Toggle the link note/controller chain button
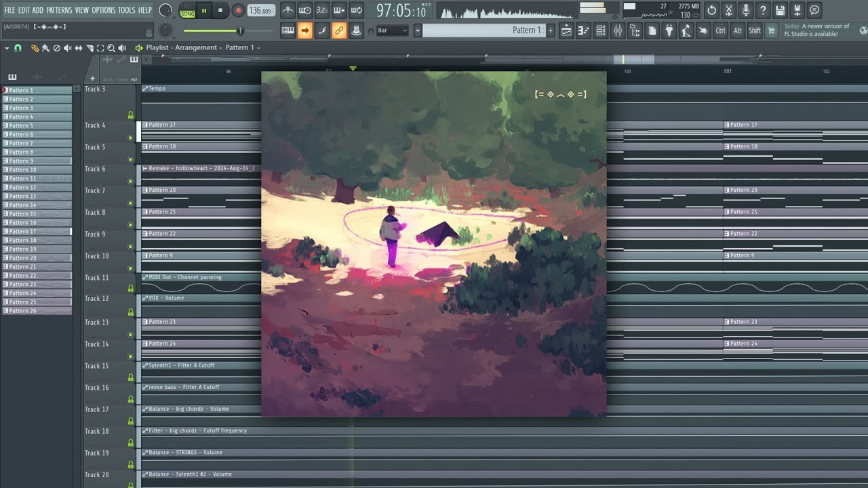The image size is (868, 488). pyautogui.click(x=338, y=30)
